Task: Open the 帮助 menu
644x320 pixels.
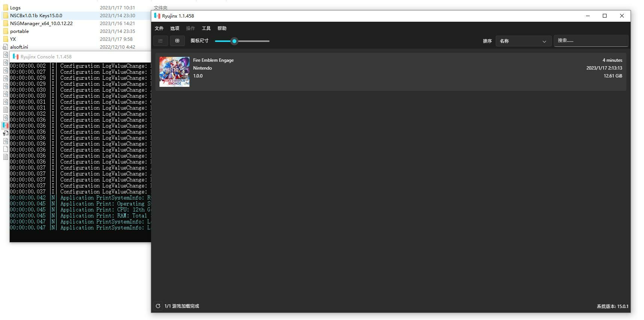Action: 222,28
